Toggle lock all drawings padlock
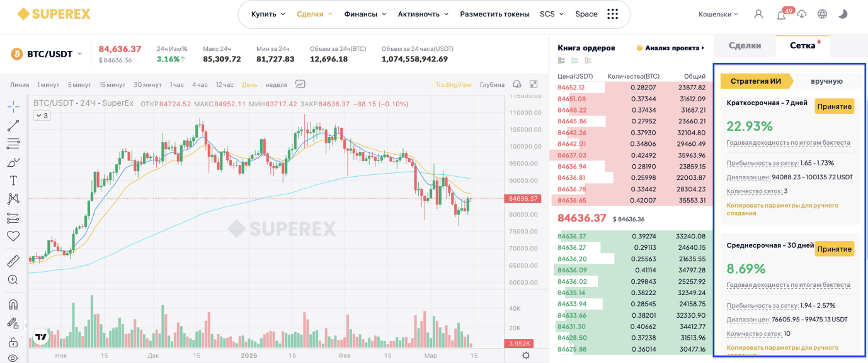This screenshot has width=868, height=363. pos(13,342)
